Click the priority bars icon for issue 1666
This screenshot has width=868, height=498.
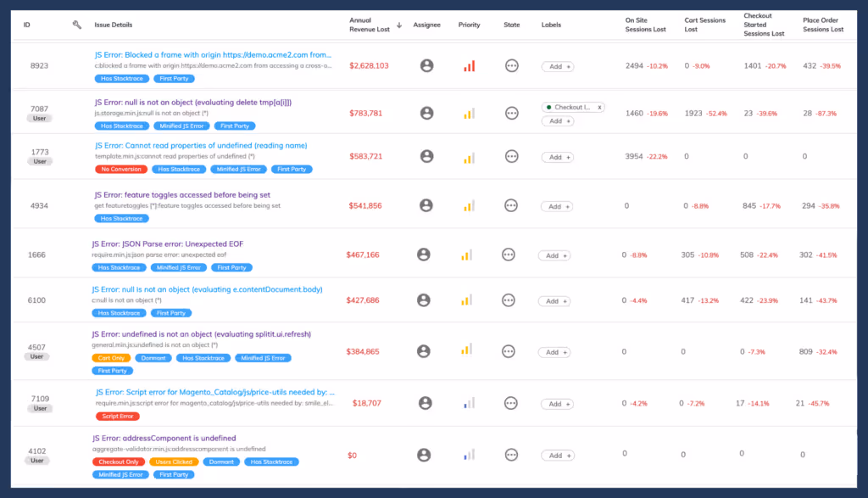[x=467, y=255]
